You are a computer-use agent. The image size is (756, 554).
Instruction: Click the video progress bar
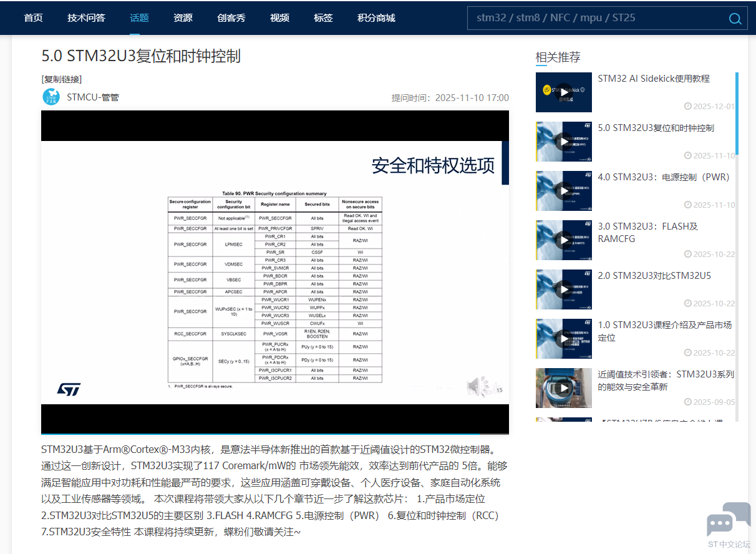click(x=275, y=433)
